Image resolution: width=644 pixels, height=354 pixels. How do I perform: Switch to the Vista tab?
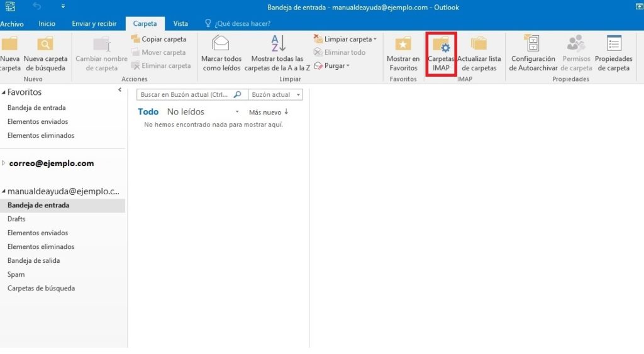coord(180,23)
